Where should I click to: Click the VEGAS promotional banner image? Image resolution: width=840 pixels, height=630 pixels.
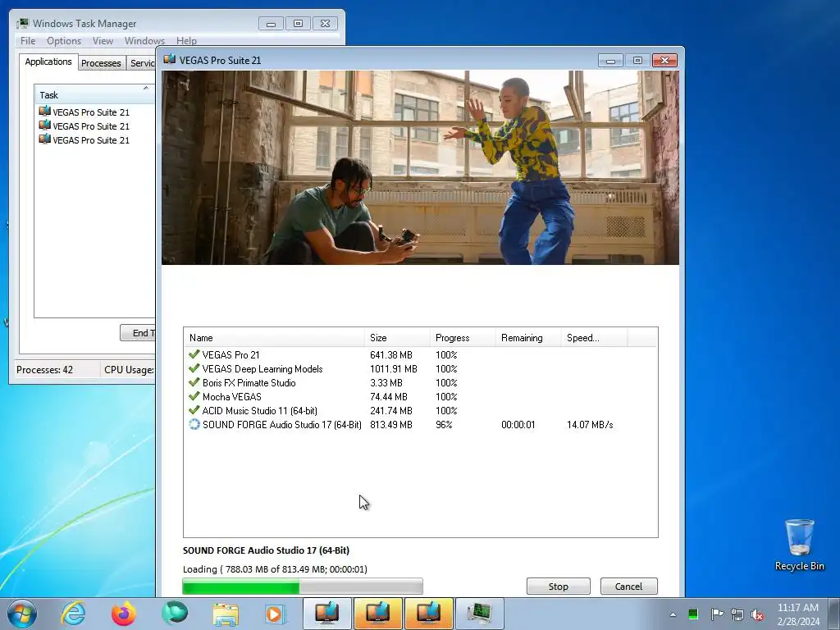[x=420, y=167]
